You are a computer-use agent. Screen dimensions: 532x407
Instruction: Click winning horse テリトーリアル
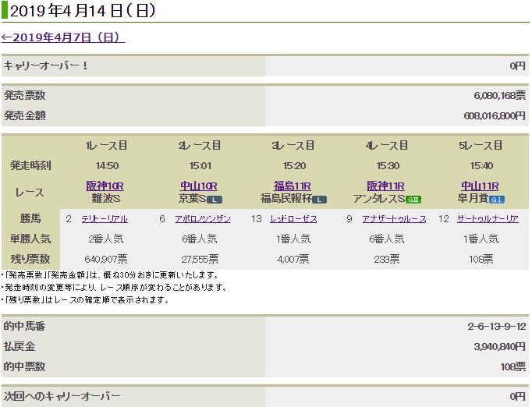tap(105, 219)
